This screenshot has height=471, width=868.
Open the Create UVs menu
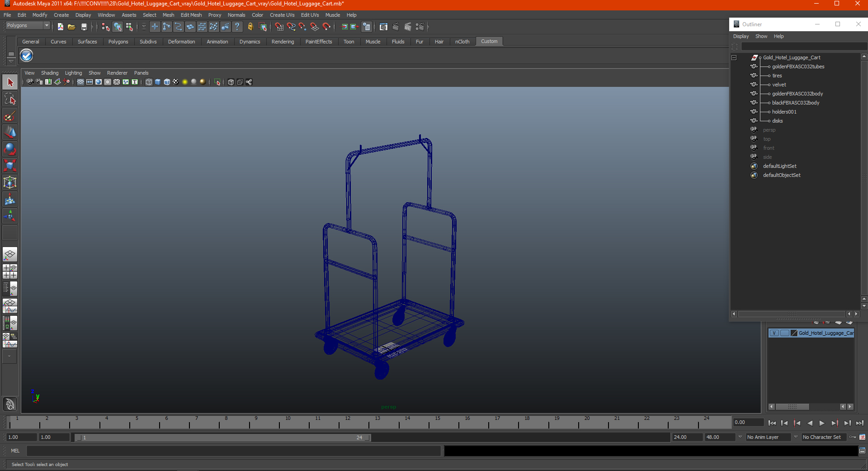(282, 15)
